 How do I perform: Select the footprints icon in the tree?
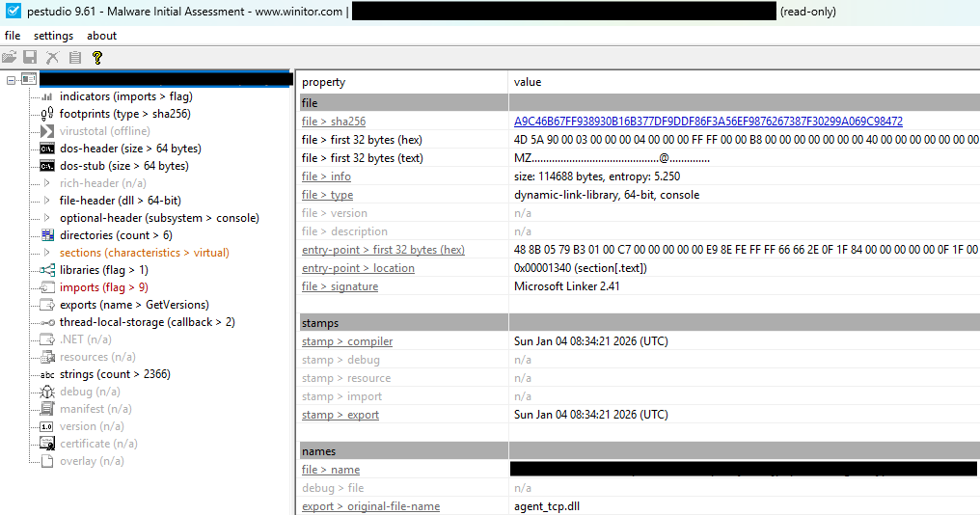(x=47, y=114)
